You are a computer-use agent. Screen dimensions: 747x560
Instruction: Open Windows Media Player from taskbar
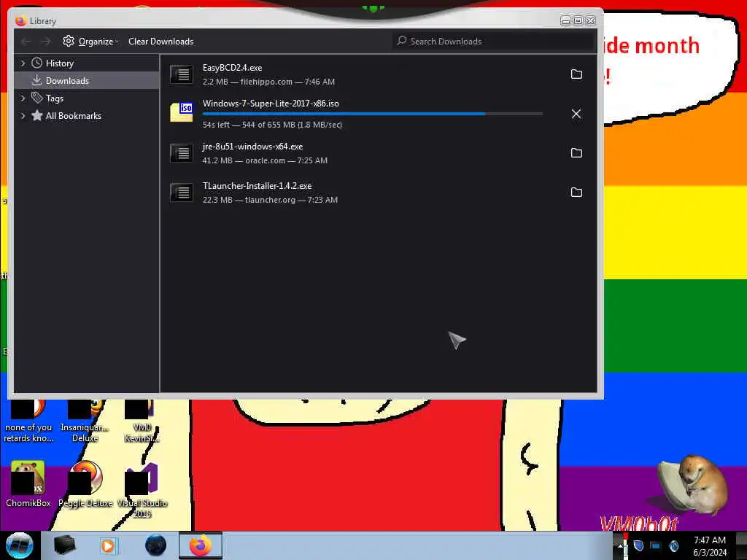click(x=108, y=545)
